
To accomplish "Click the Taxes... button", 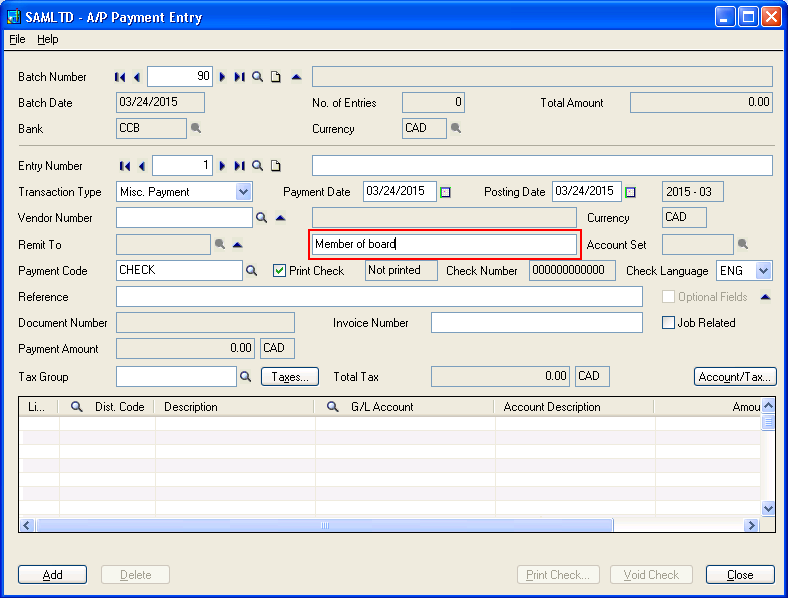I will (290, 376).
